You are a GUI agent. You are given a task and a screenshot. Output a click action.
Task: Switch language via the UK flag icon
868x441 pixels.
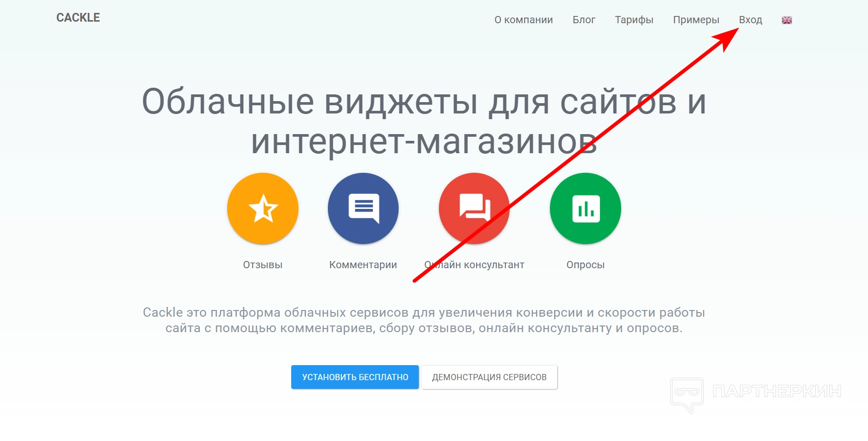coord(787,20)
